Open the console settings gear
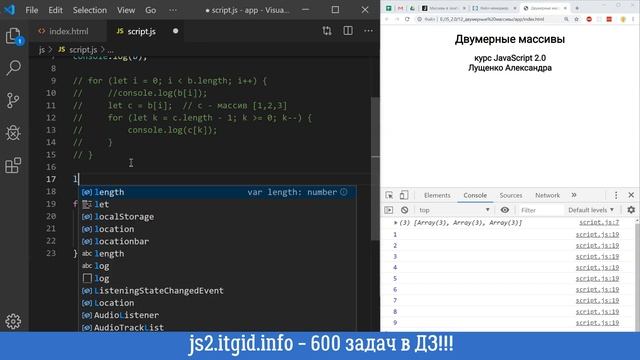This screenshot has width=640, height=360. 631,210
